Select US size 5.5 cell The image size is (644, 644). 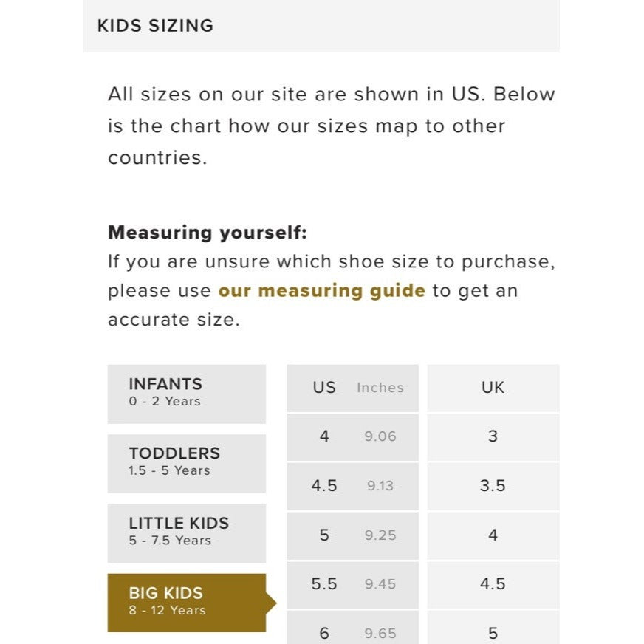tap(324, 584)
